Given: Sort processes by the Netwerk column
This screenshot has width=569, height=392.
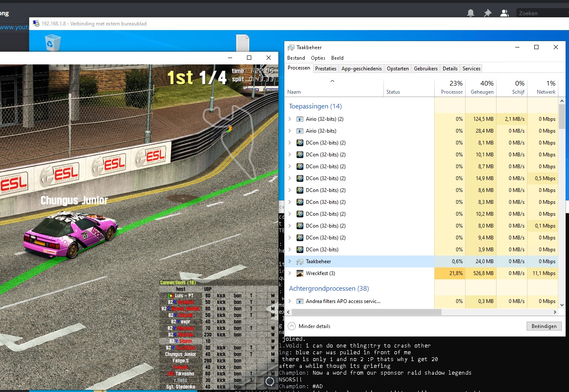Looking at the screenshot, I should 543,87.
